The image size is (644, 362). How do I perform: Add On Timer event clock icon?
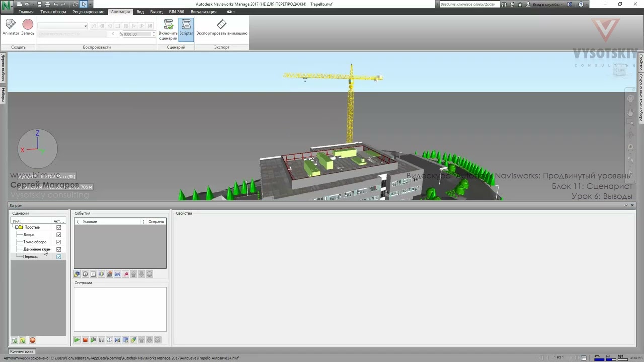[85, 274]
